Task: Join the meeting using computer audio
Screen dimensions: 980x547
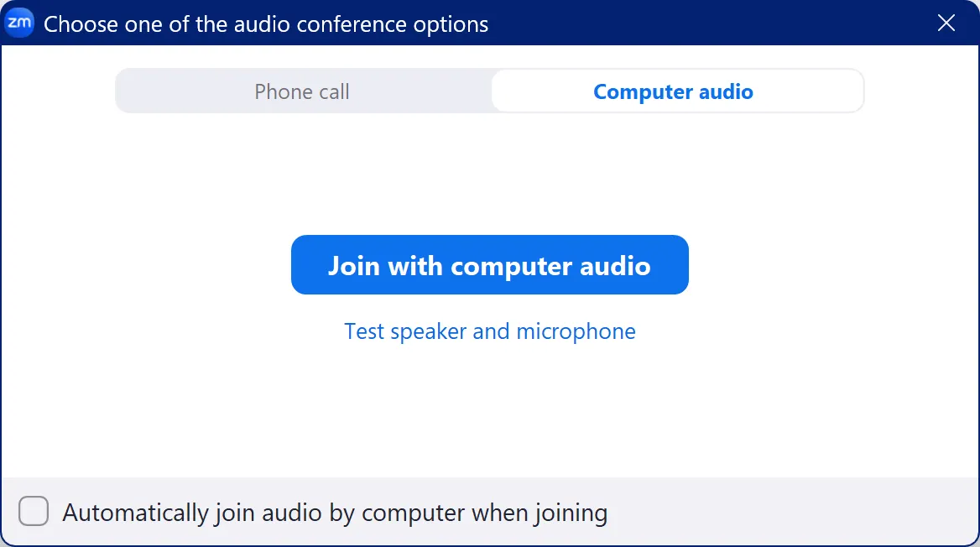Action: point(490,265)
